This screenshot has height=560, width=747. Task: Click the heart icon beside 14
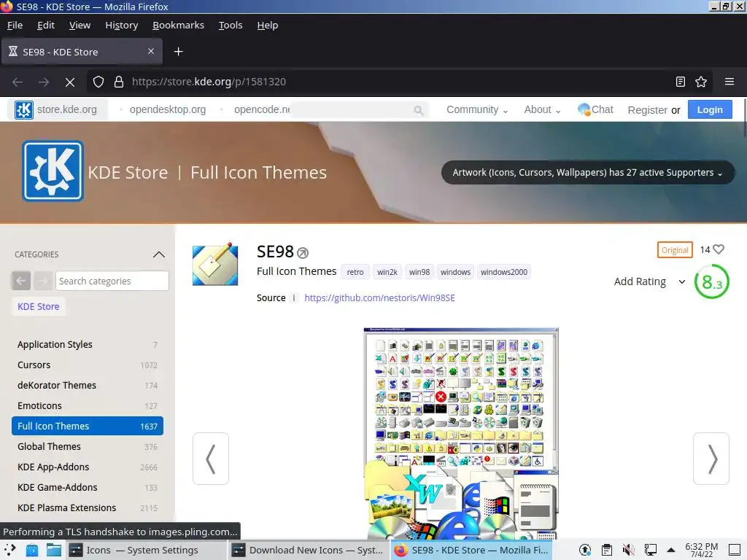point(719,249)
